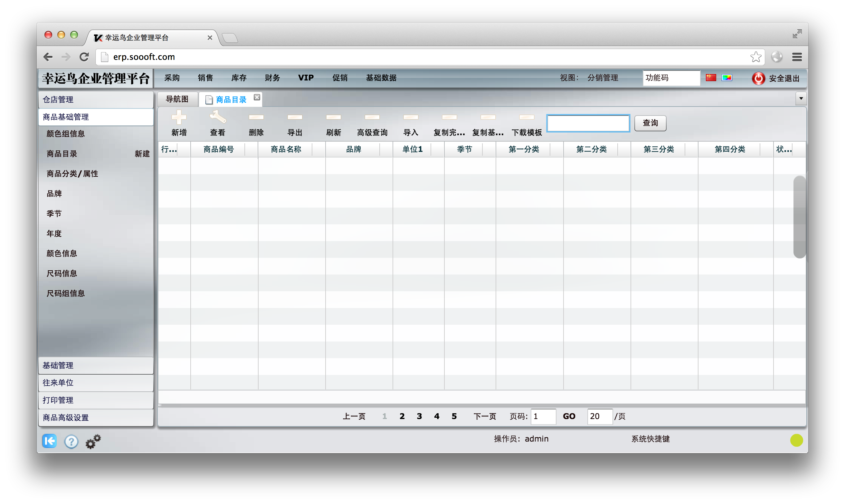Image resolution: width=845 pixels, height=504 pixels.
Task: Jump to page 5
Action: pyautogui.click(x=454, y=416)
